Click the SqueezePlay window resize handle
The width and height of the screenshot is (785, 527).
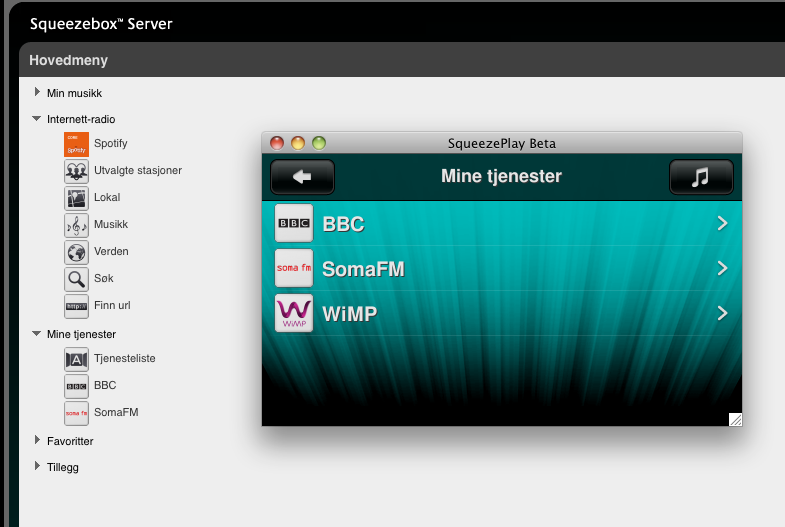tap(735, 419)
